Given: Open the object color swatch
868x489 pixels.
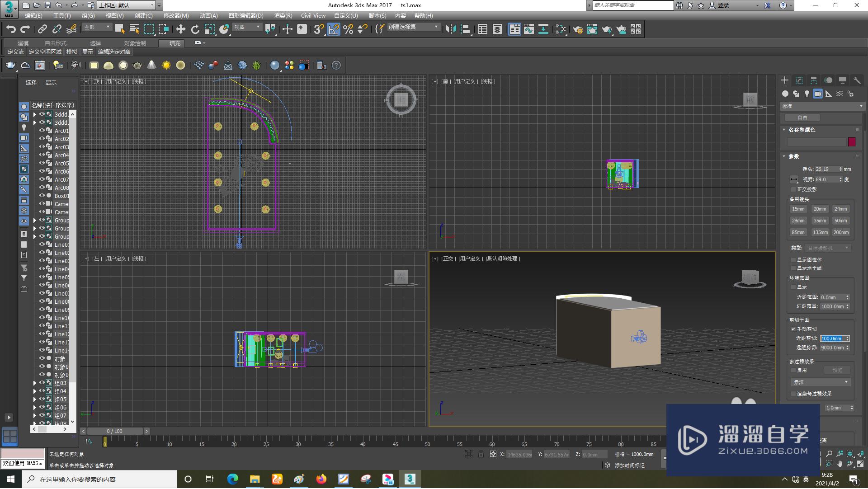Looking at the screenshot, I should [x=852, y=142].
